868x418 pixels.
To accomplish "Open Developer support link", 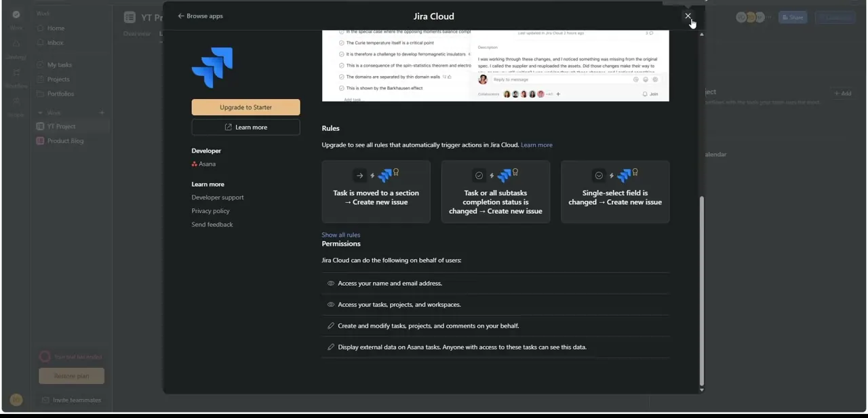I will pyautogui.click(x=218, y=197).
